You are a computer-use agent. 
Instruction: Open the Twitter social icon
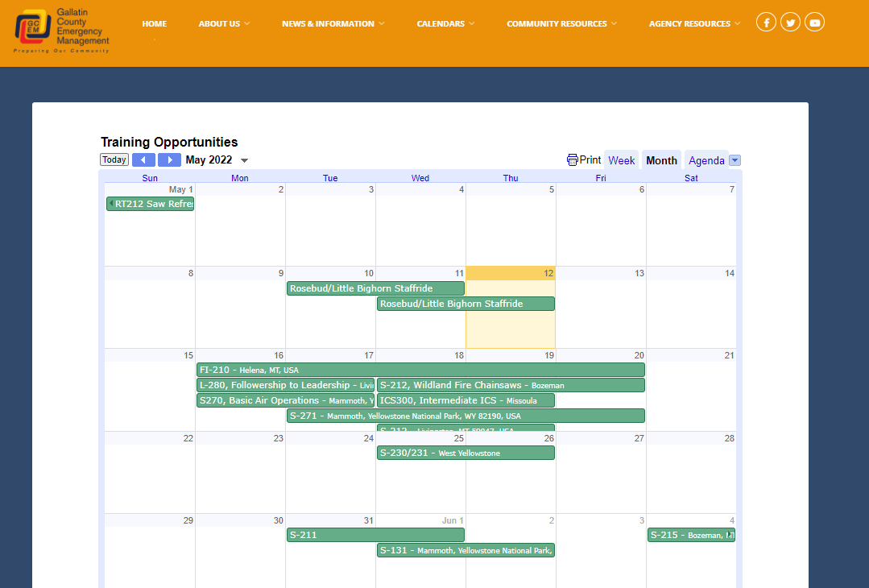pyautogui.click(x=791, y=23)
